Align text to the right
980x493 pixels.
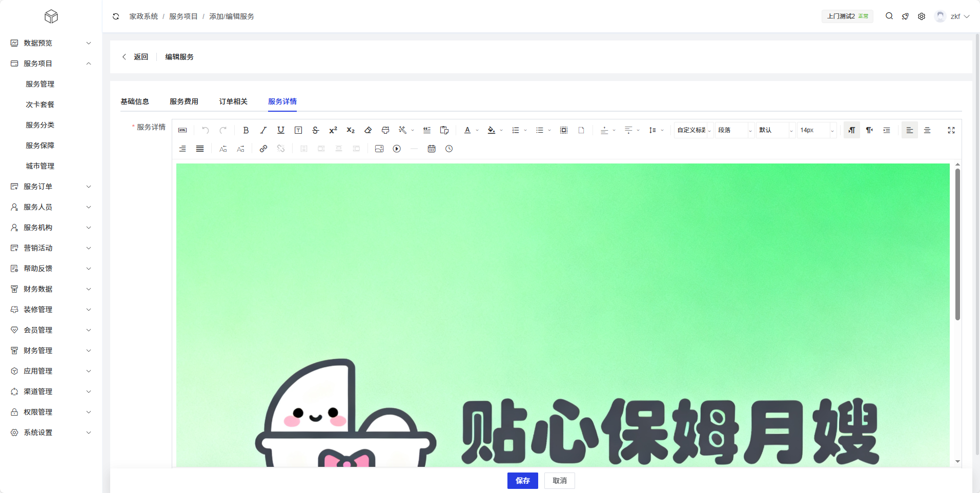[182, 149]
